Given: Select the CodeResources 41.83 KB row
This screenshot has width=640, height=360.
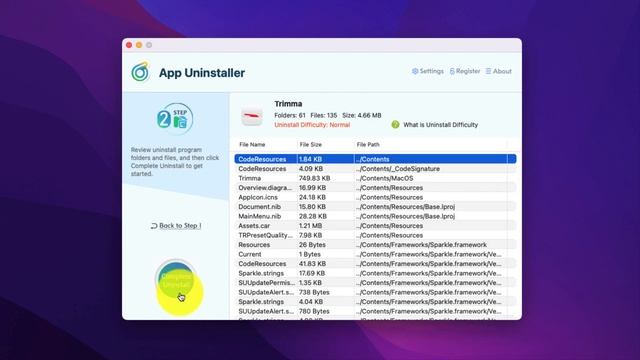Looking at the screenshot, I should (x=375, y=263).
